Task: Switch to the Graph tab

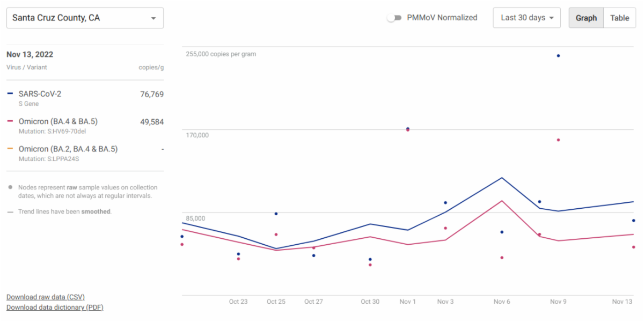Action: [586, 18]
